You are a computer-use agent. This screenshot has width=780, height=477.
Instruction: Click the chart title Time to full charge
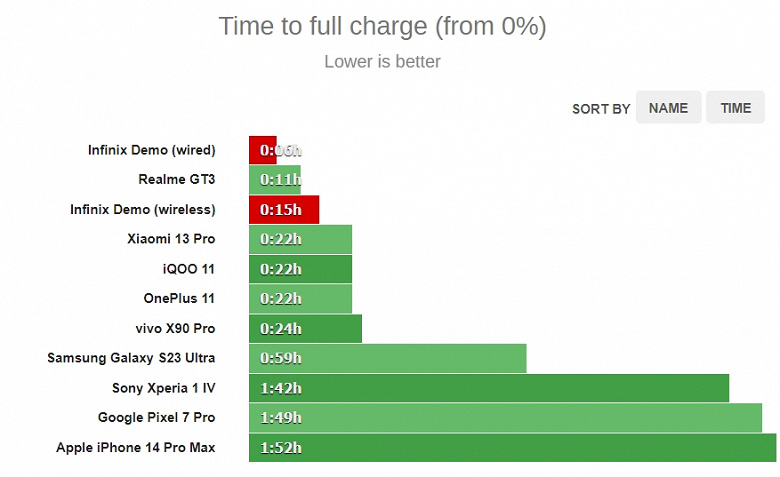(x=382, y=26)
